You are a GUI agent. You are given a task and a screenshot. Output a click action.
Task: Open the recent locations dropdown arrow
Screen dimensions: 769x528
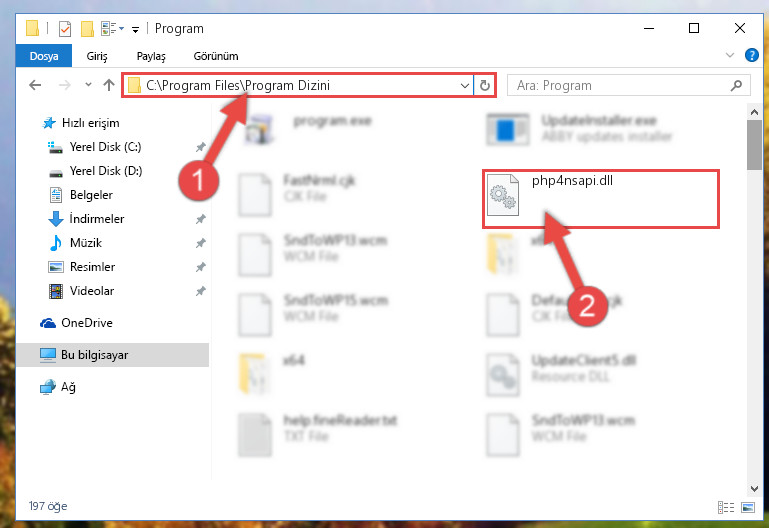pos(88,85)
